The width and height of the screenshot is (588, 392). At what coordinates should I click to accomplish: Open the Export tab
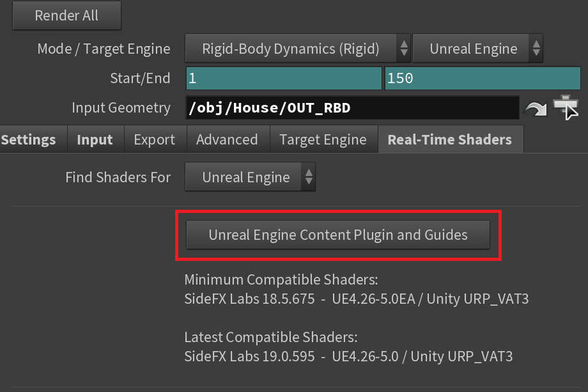pyautogui.click(x=155, y=139)
